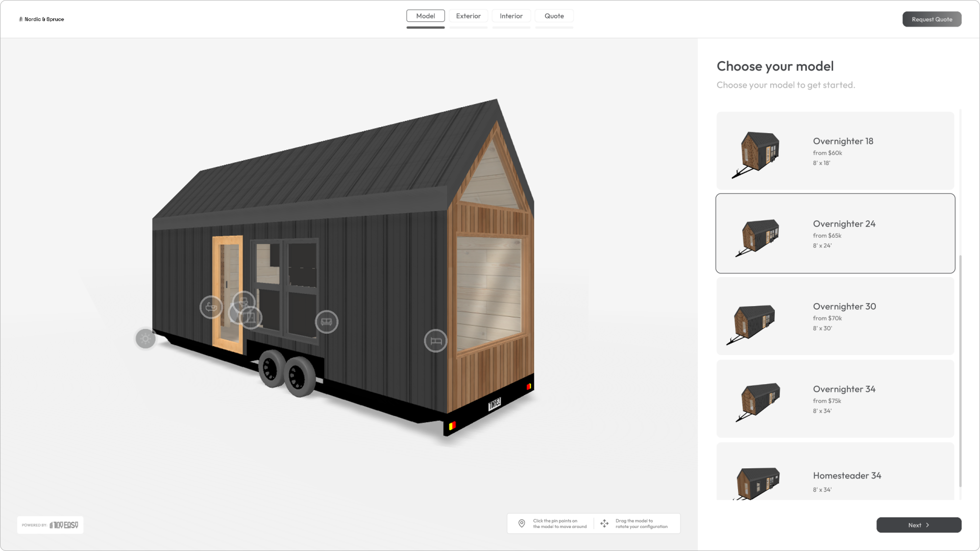Open the Interior tab
The width and height of the screenshot is (980, 551).
click(x=511, y=16)
